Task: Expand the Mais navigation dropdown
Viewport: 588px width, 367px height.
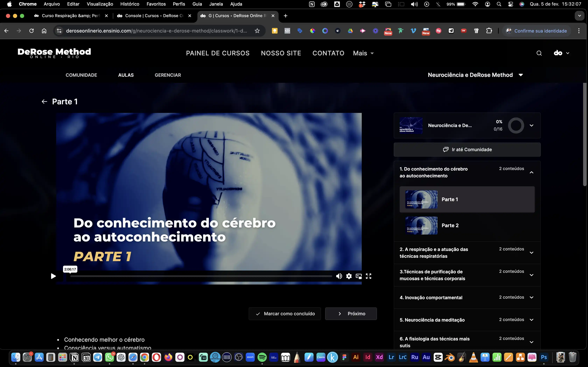Action: 363,53
